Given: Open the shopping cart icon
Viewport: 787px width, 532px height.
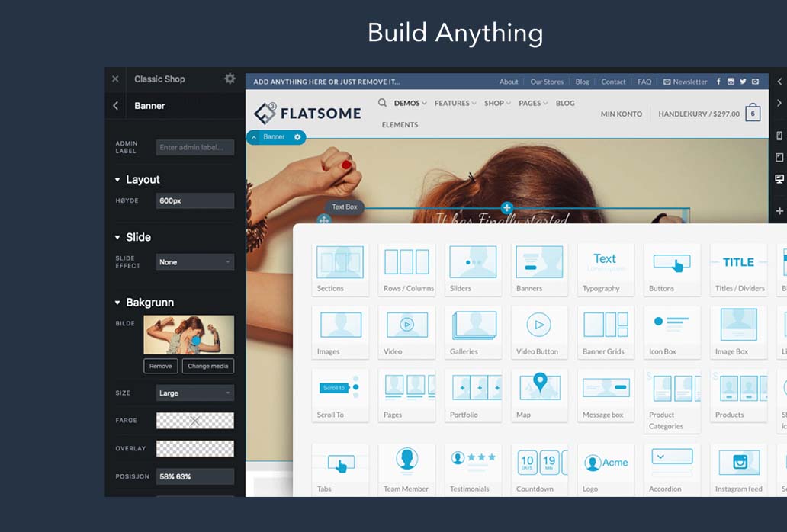Looking at the screenshot, I should point(753,114).
